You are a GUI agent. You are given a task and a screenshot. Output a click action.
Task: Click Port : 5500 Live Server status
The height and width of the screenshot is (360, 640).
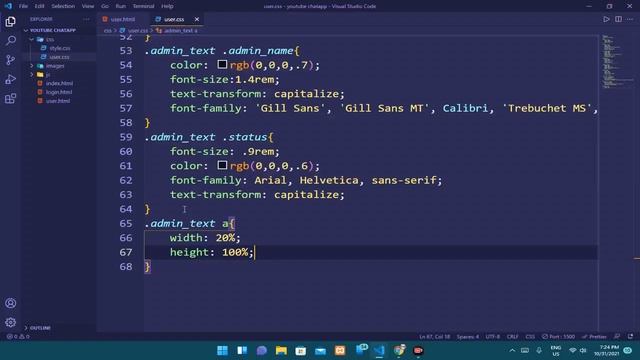tap(558, 336)
